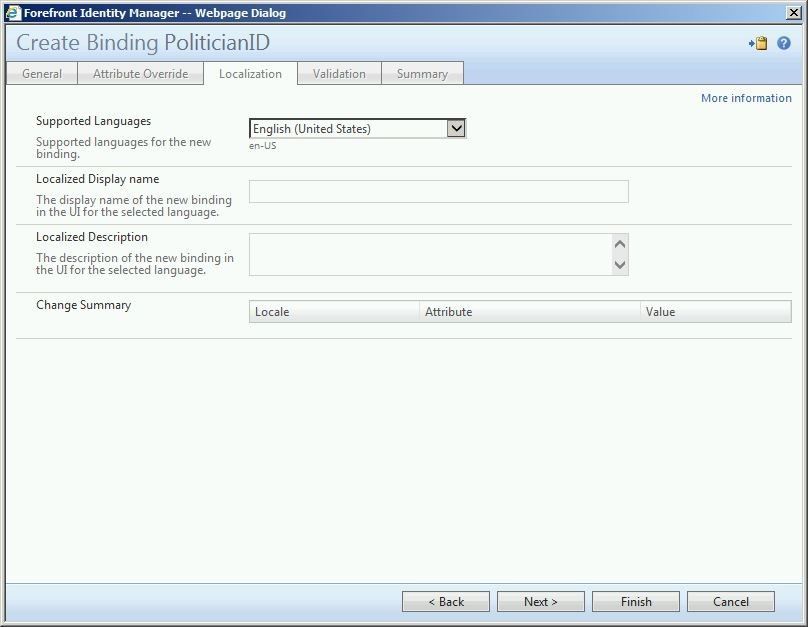Open the More information link
The height and width of the screenshot is (627, 808).
746,98
